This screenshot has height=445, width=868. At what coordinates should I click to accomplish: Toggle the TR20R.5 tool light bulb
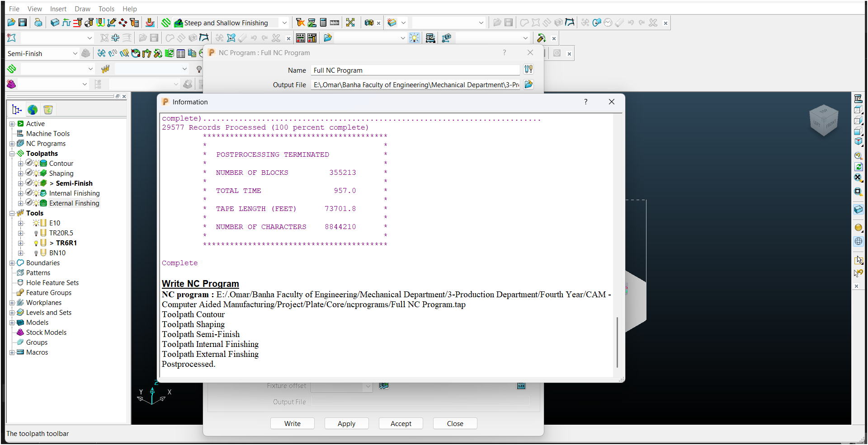[x=36, y=233]
